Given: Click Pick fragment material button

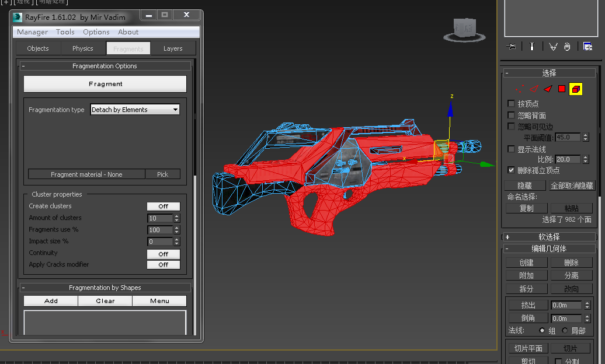Looking at the screenshot, I should [162, 174].
